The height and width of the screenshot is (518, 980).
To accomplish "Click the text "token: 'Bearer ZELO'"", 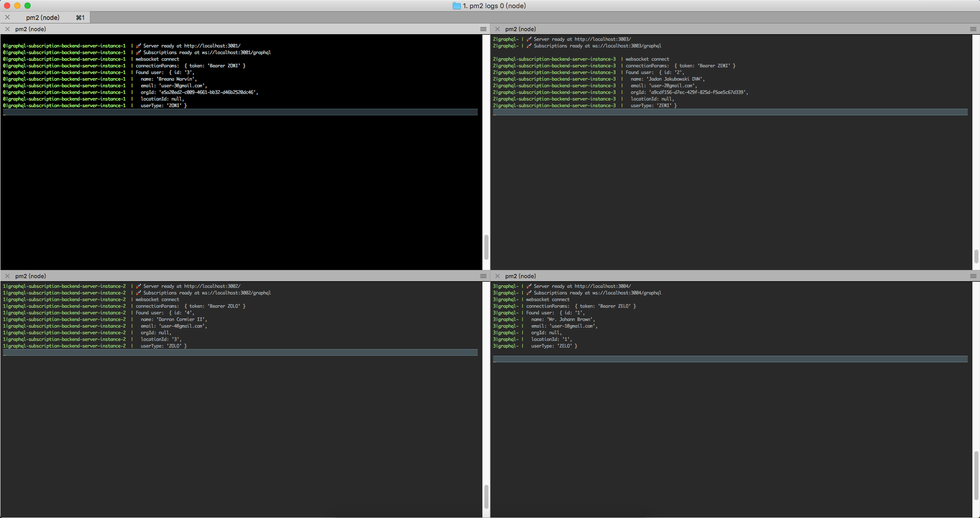I will (605, 306).
